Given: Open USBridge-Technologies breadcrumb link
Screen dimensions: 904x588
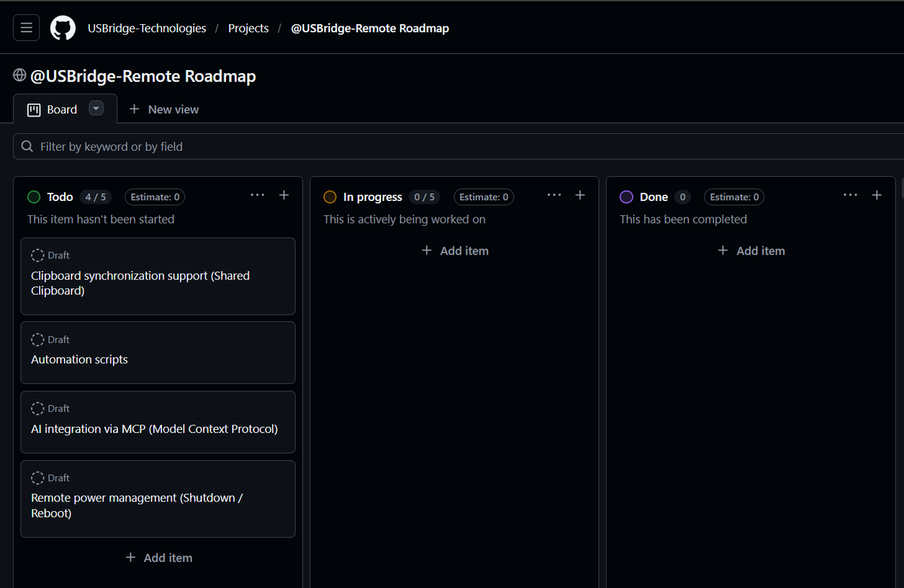Looking at the screenshot, I should 147,29.
